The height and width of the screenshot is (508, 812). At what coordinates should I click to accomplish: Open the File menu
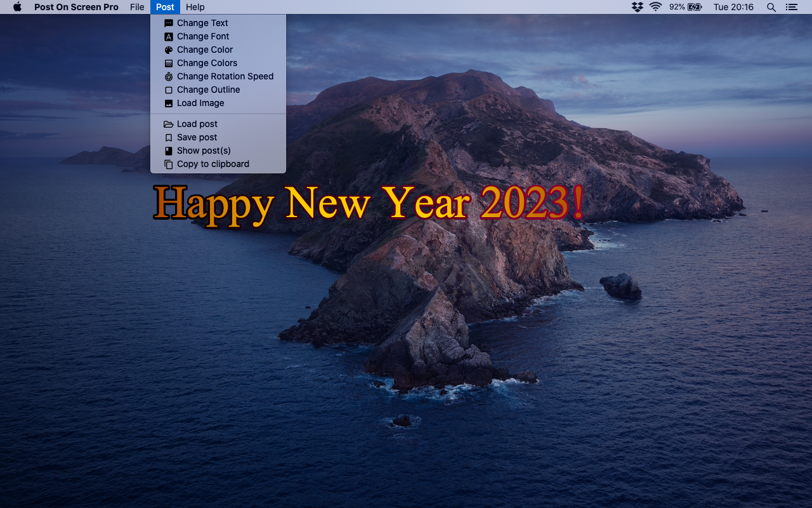[137, 7]
